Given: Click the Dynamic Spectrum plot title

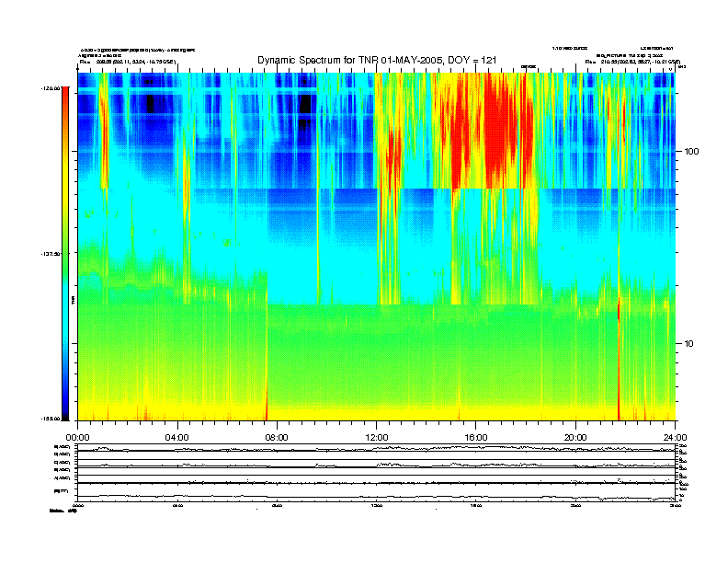Looking at the screenshot, I should (377, 60).
